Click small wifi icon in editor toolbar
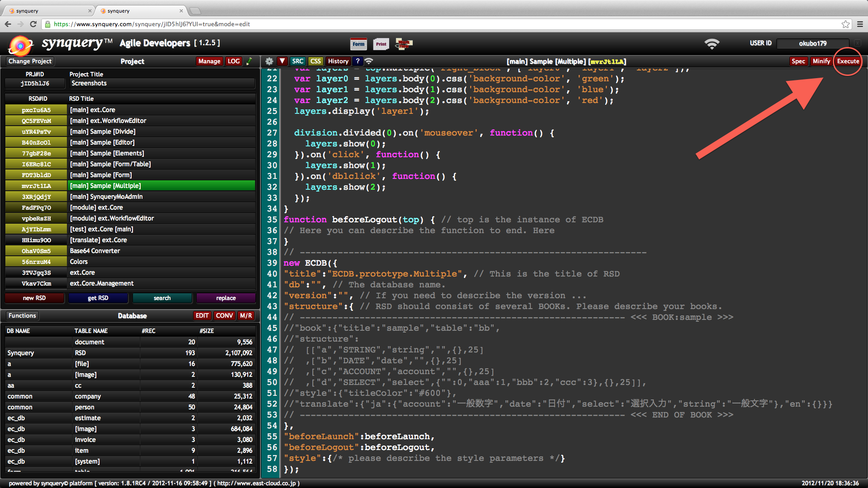Screen dimensions: 868x488 pyautogui.click(x=369, y=61)
